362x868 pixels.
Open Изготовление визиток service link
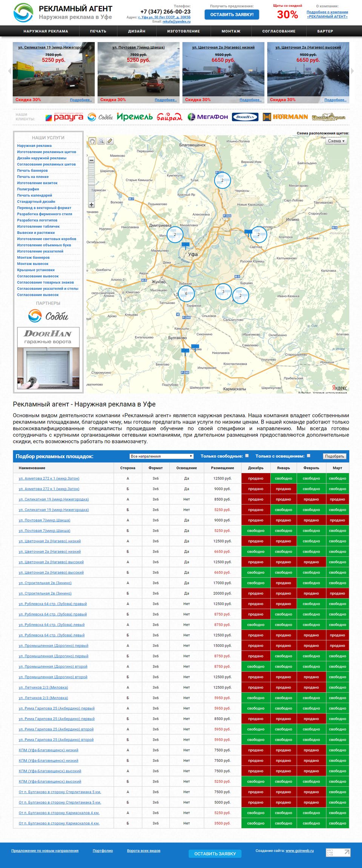(x=37, y=183)
